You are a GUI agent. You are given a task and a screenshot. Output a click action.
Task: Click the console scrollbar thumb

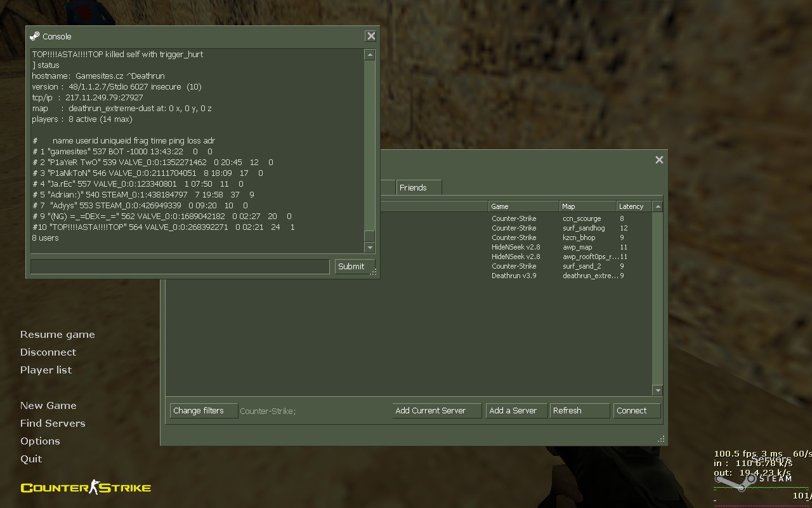coord(370,236)
